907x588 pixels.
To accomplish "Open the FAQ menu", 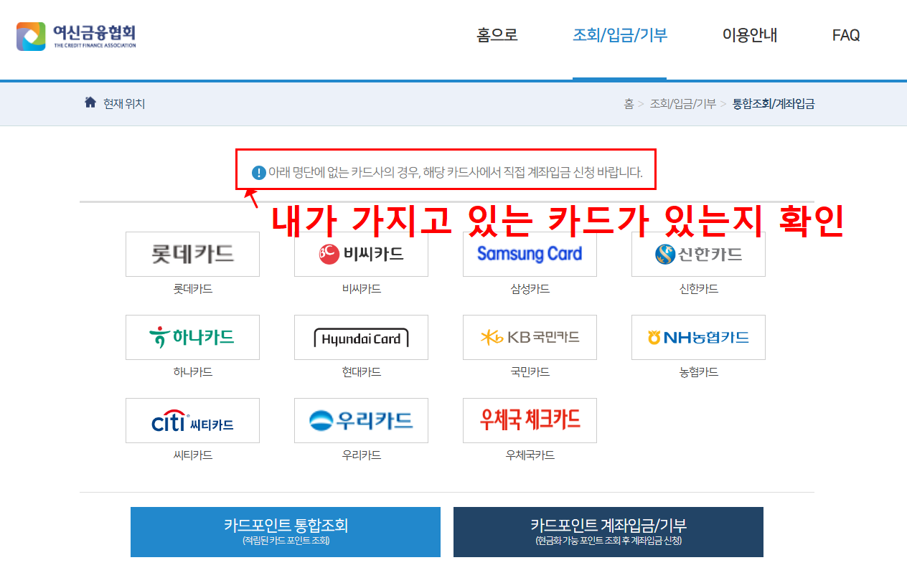I will click(x=846, y=35).
